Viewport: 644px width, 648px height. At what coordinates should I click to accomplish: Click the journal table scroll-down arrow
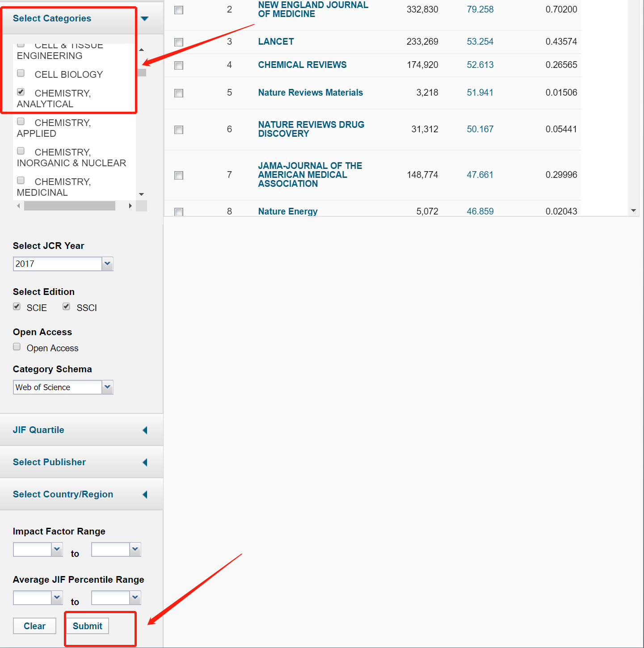click(x=633, y=210)
